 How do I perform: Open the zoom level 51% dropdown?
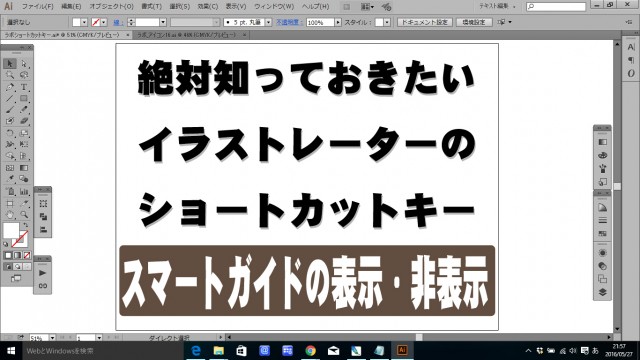pos(52,338)
